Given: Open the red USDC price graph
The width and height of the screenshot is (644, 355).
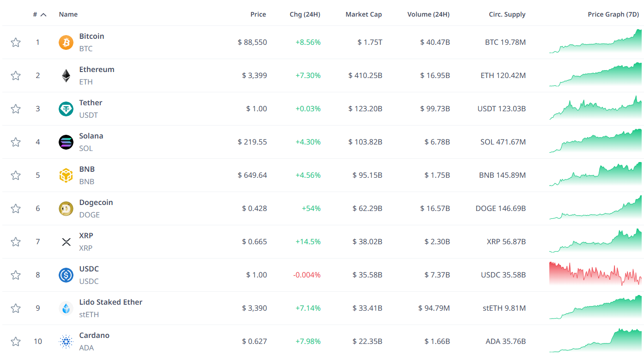Looking at the screenshot, I should pos(595,275).
